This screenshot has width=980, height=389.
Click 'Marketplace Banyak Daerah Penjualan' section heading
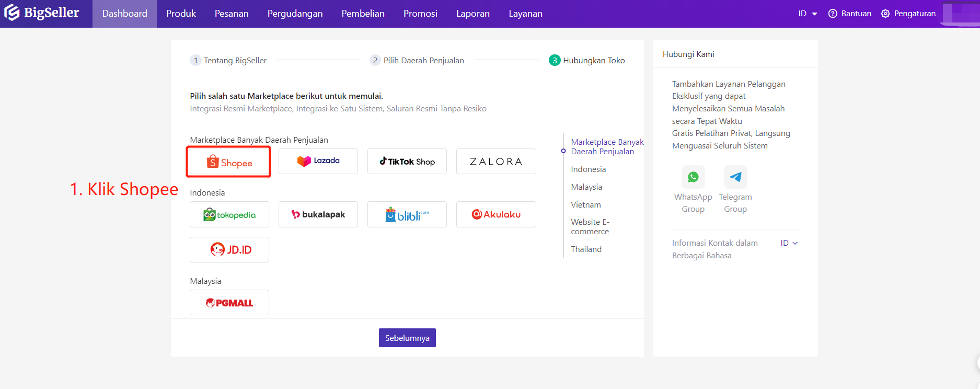coord(259,140)
